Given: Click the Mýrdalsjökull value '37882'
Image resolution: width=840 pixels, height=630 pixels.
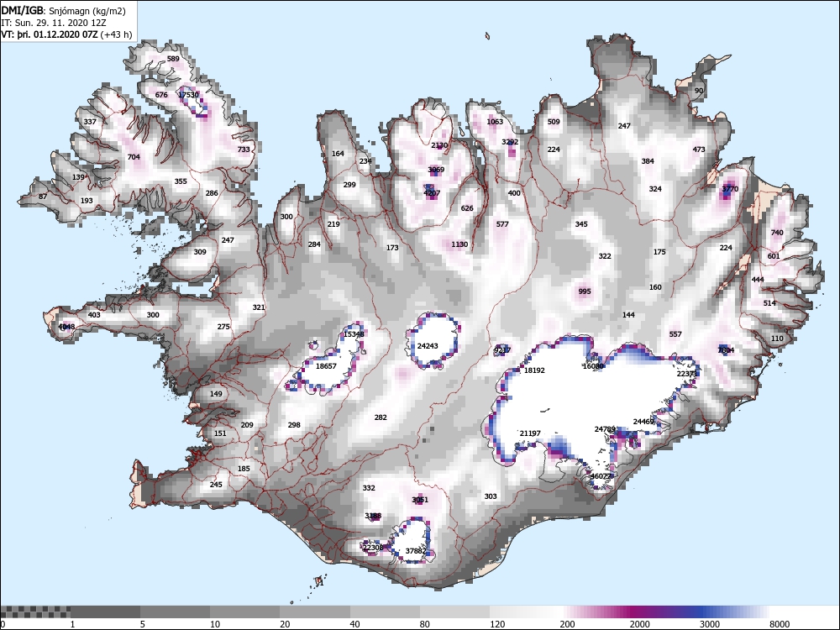Looking at the screenshot, I should pos(416,551).
